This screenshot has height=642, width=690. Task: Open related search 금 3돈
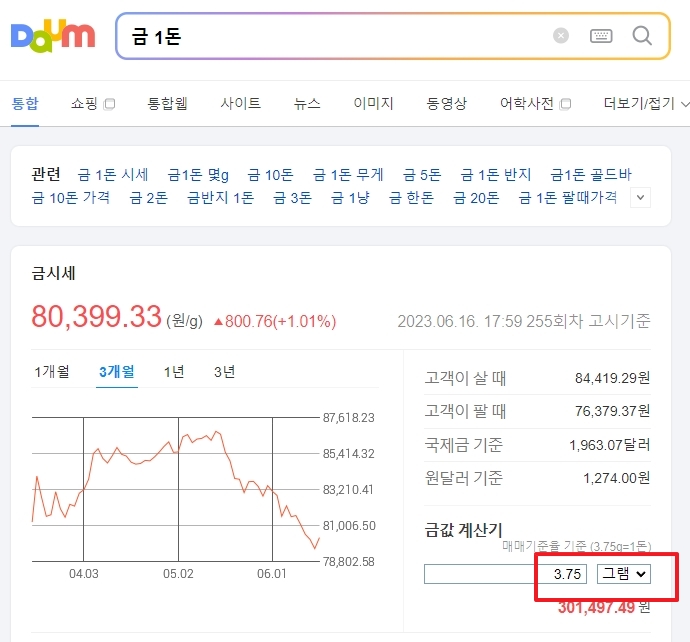pos(293,198)
